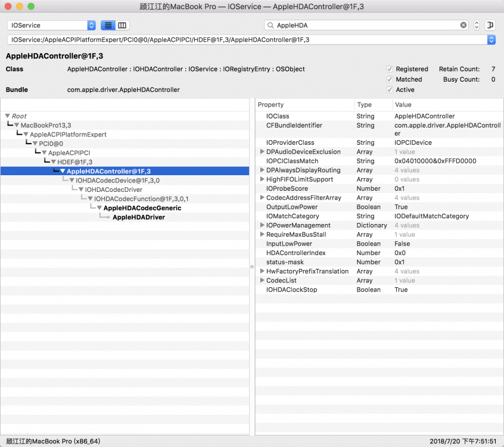Clear the AppleHDA search text

(463, 25)
